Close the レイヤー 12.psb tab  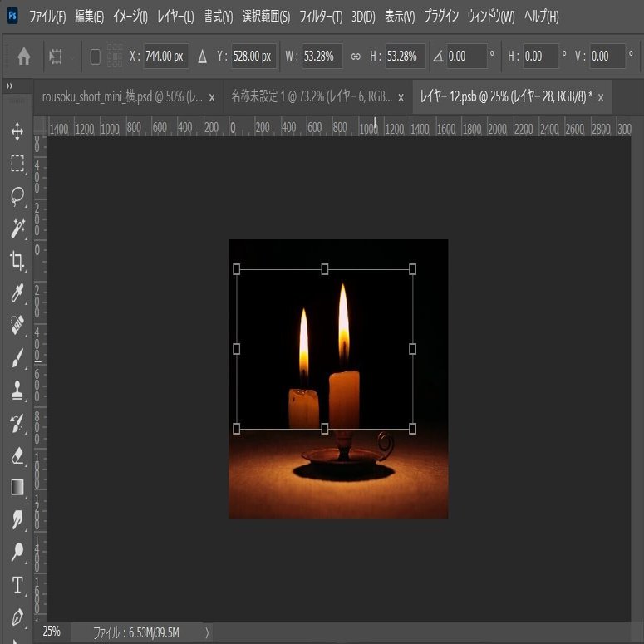click(x=601, y=98)
